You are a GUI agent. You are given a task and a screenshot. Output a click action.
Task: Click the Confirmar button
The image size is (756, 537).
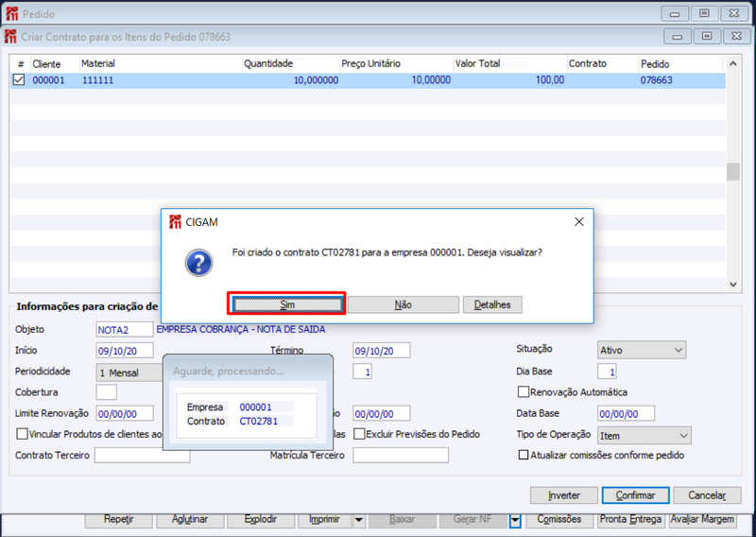coord(635,495)
